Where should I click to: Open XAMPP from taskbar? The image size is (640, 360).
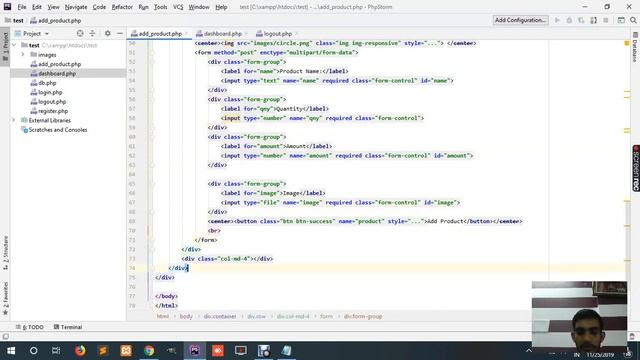(x=126, y=351)
